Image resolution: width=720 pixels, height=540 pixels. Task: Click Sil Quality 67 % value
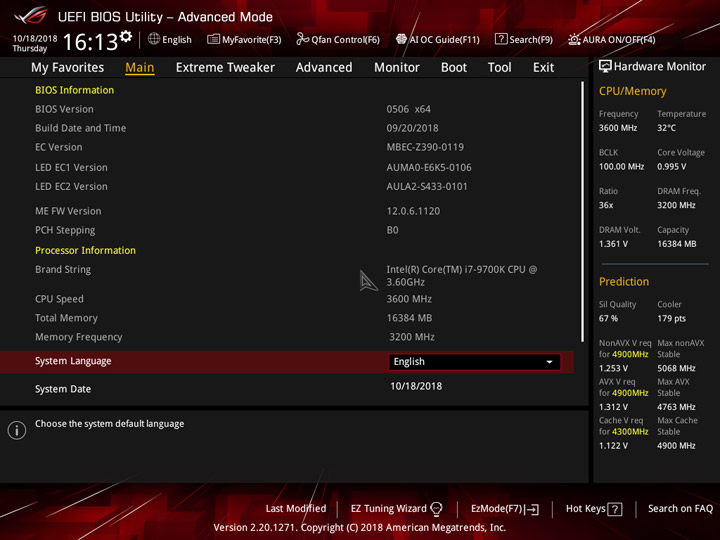coord(608,318)
